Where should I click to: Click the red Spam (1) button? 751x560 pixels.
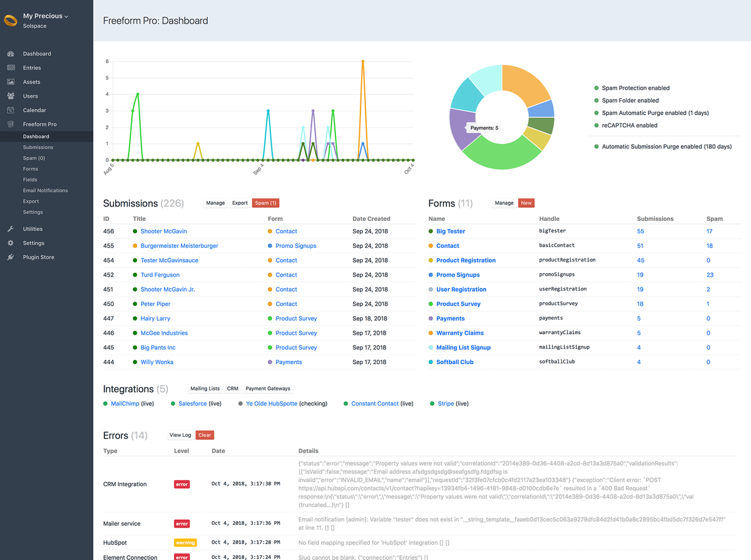pos(265,203)
